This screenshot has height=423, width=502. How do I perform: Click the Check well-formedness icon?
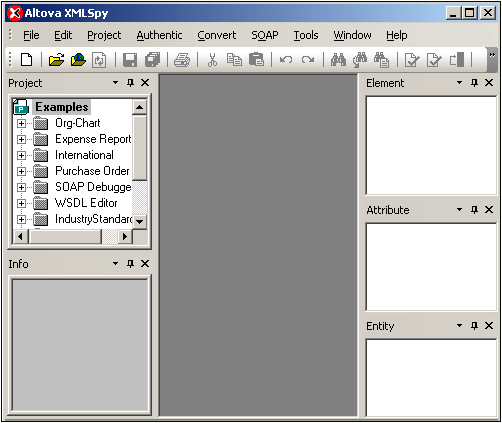coord(412,60)
